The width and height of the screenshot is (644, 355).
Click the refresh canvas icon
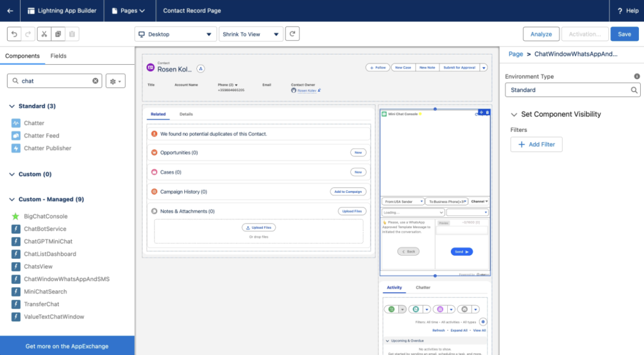tap(292, 34)
